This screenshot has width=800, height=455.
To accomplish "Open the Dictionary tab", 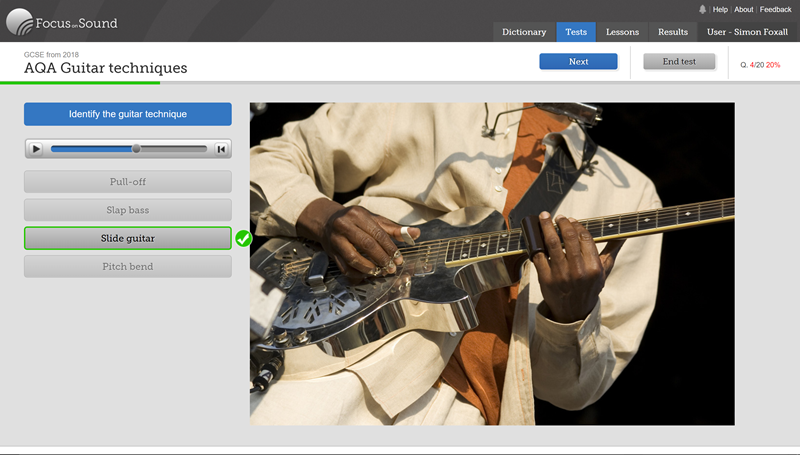I will [x=524, y=32].
